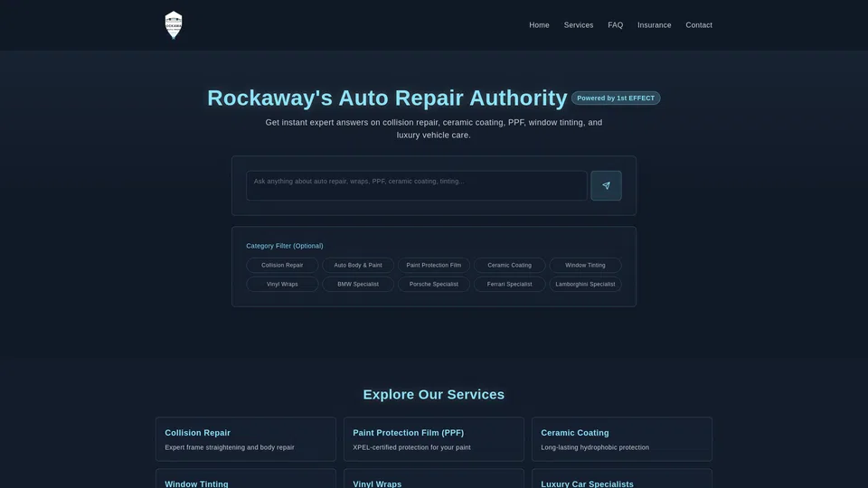Viewport: 868px width, 488px height.
Task: Choose BMW Specialist filter chip
Action: [x=358, y=284]
